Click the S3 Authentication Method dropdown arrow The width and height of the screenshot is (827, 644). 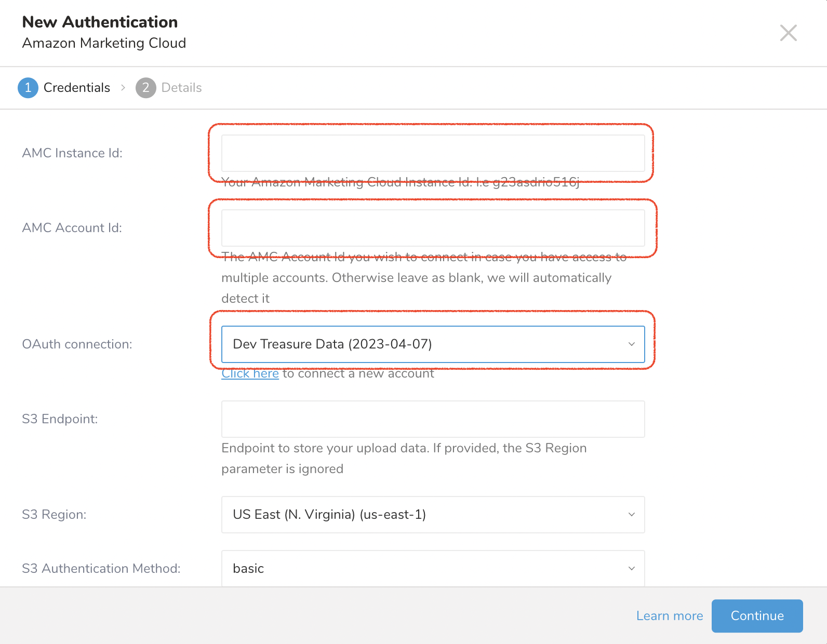coord(631,569)
